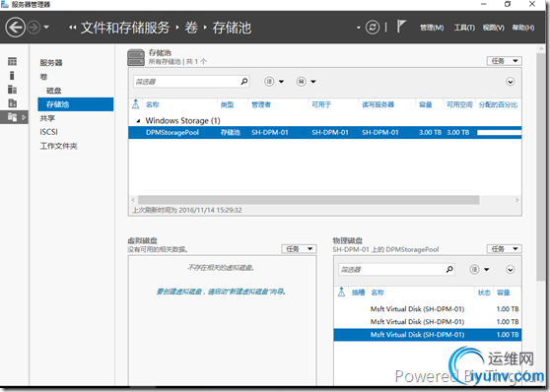
Task: Open the dashboard icon in left sidebar
Action: (12, 62)
